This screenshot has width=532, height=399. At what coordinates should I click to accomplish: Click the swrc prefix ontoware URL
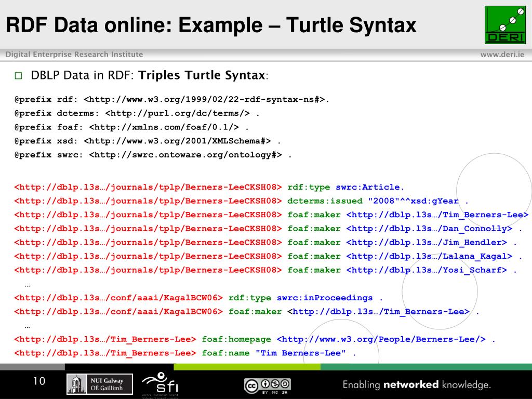click(185, 155)
